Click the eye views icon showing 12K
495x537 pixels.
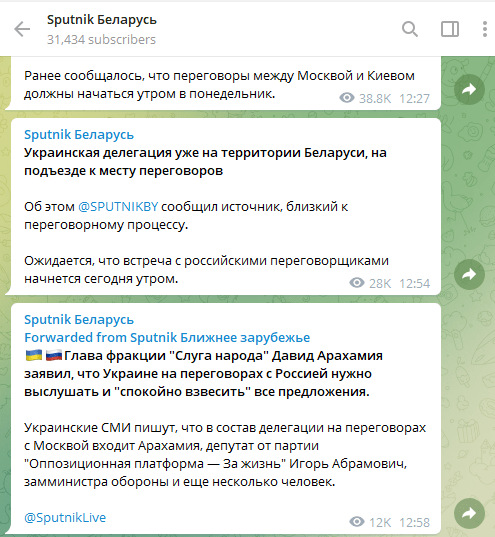pos(357,522)
